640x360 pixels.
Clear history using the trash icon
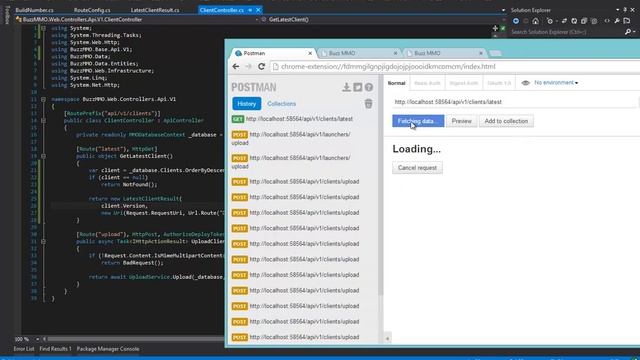[368, 104]
